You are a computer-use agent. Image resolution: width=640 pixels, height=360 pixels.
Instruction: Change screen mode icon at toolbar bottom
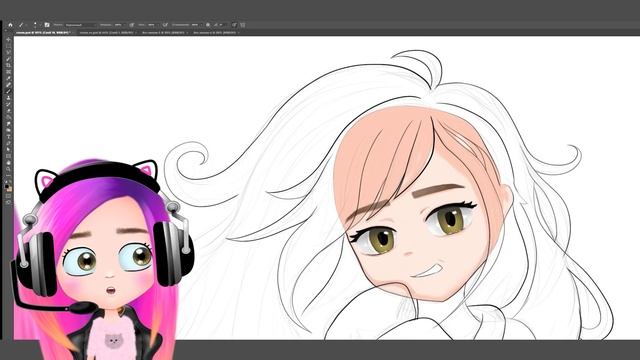pyautogui.click(x=9, y=202)
